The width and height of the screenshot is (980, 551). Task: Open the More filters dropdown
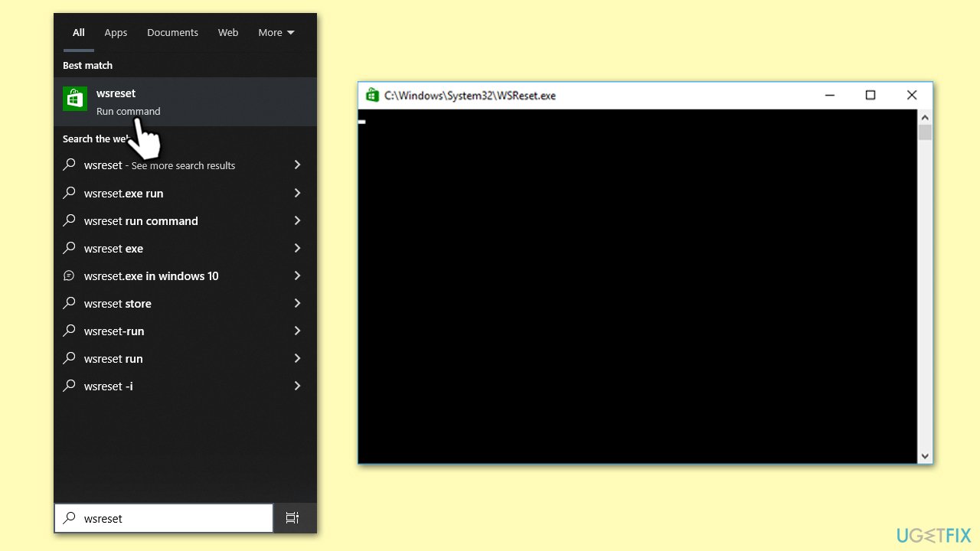276,33
